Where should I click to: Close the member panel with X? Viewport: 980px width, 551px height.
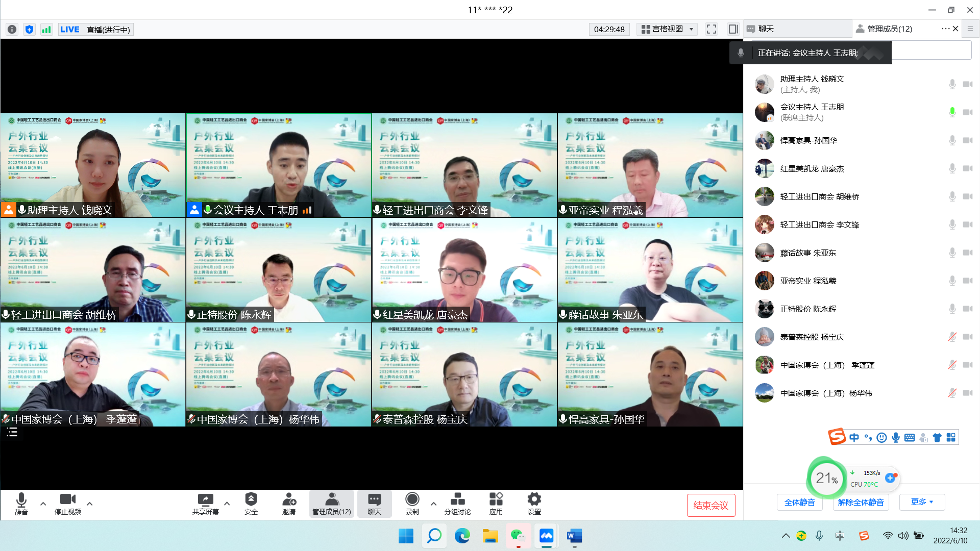(x=956, y=29)
